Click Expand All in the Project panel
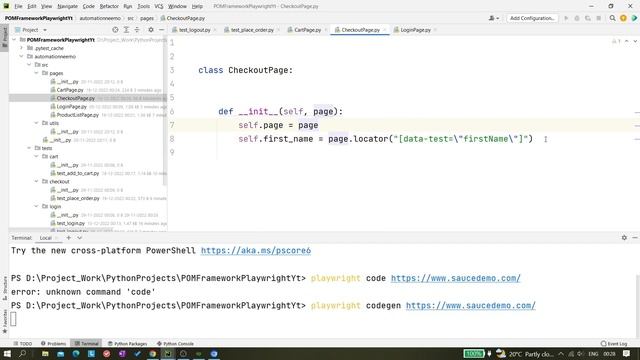Screen dimensions: 640x360 (126, 30)
